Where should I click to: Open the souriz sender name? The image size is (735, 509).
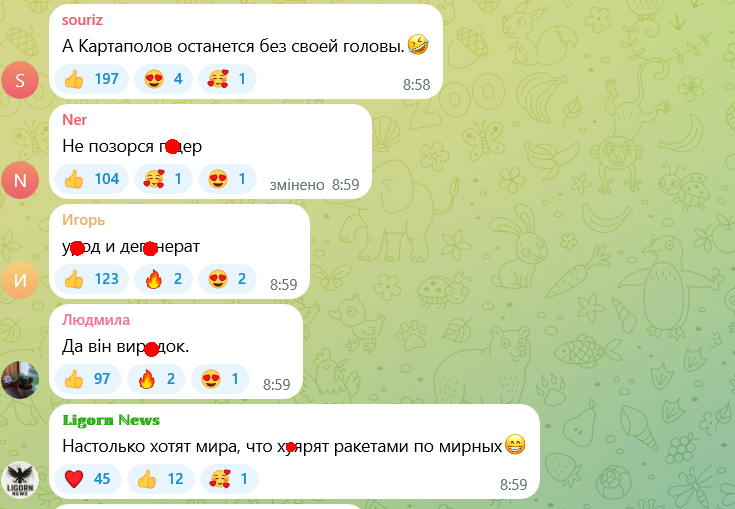(82, 20)
